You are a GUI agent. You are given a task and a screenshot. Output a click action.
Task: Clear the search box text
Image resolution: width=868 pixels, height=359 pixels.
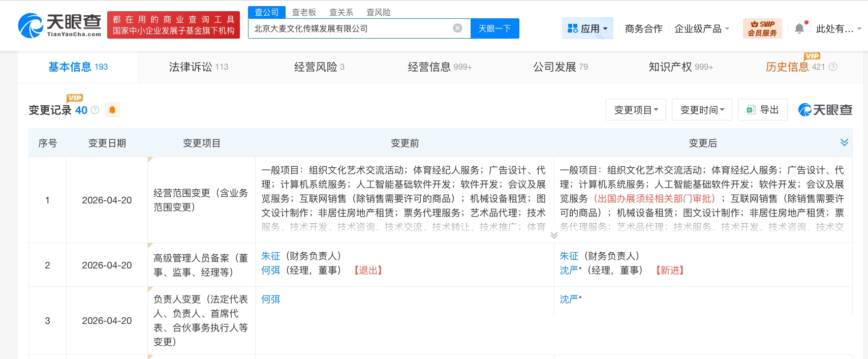(457, 28)
